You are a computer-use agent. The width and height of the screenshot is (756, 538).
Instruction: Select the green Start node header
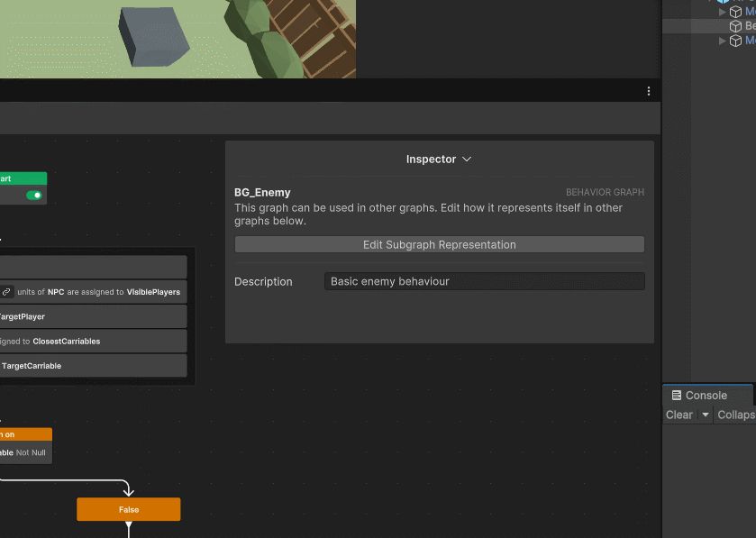23,178
